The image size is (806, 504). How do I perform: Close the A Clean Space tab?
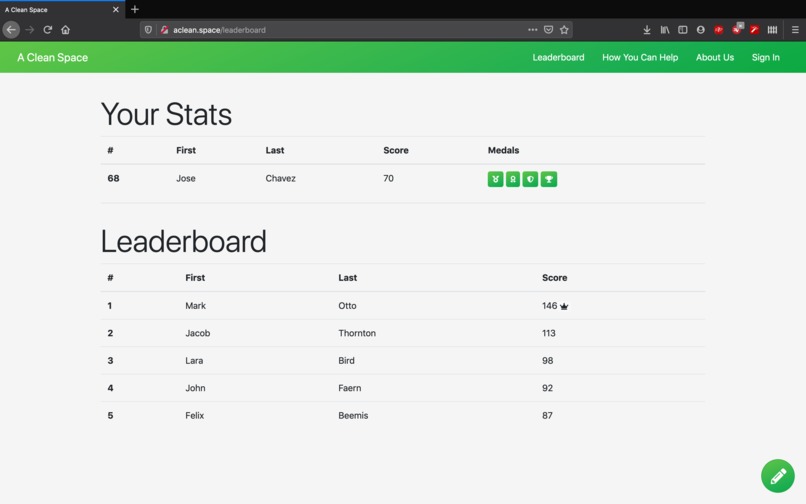pyautogui.click(x=116, y=9)
